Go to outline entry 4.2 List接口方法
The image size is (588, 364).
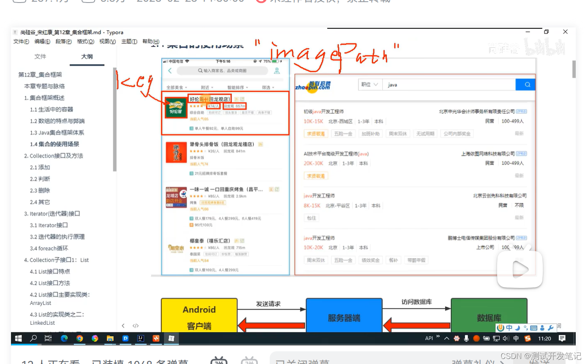(x=50, y=283)
